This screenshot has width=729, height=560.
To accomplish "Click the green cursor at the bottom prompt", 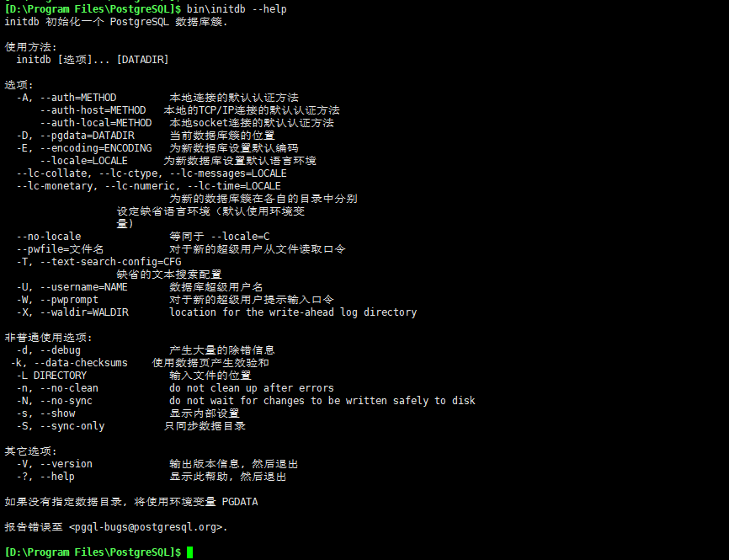I will [190, 552].
